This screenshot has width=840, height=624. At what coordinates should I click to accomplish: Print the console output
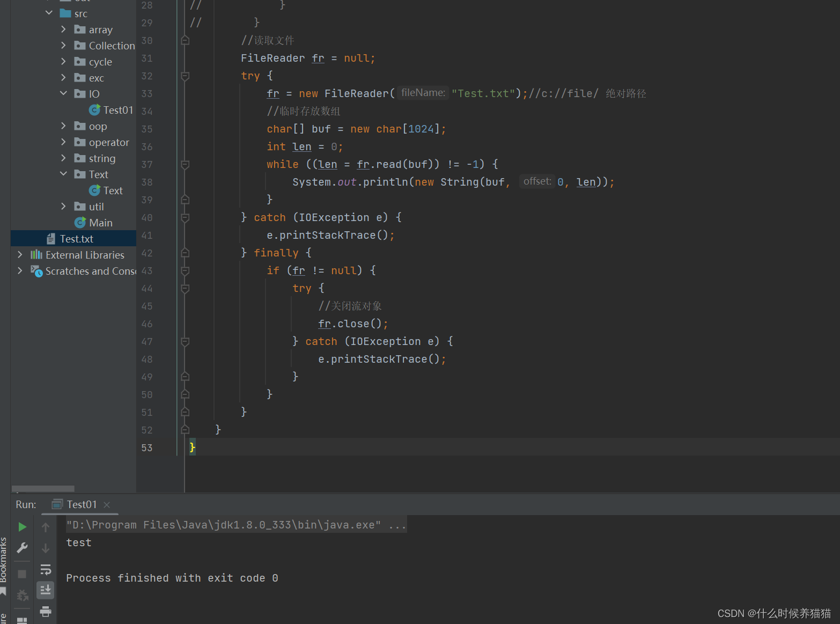pyautogui.click(x=46, y=612)
